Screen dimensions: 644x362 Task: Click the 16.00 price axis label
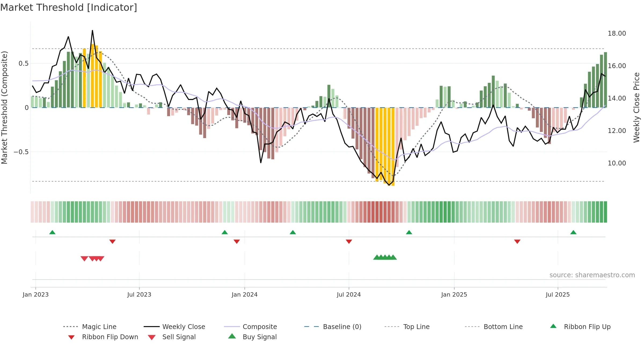(617, 66)
